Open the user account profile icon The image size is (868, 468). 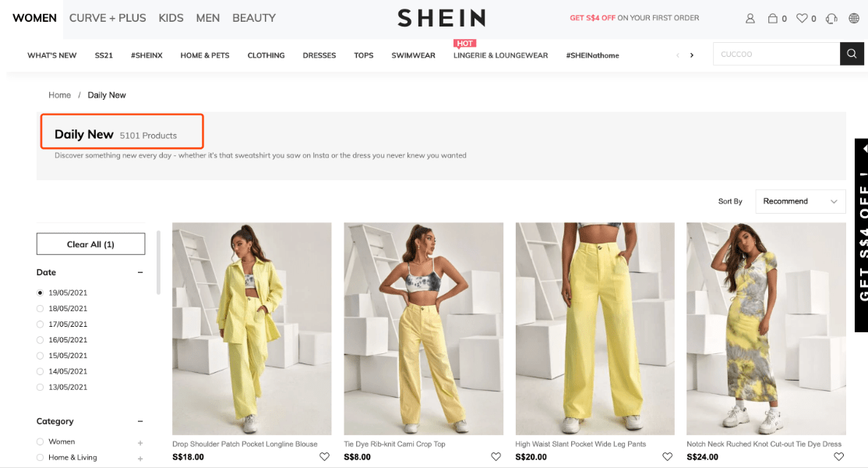pos(750,18)
